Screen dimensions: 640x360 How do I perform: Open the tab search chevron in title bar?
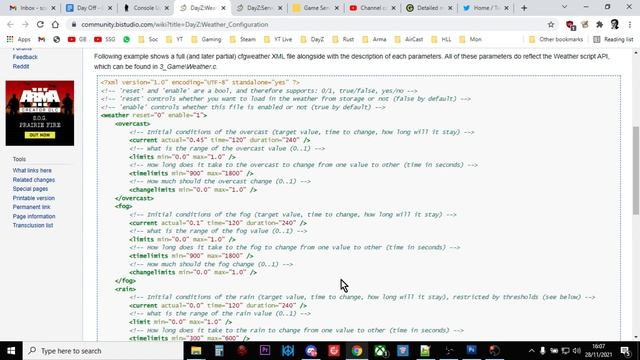click(564, 7)
